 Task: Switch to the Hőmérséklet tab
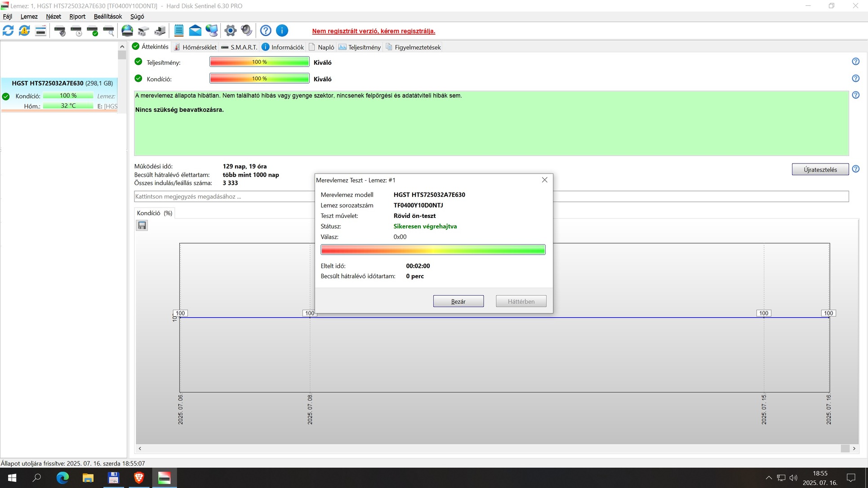196,47
